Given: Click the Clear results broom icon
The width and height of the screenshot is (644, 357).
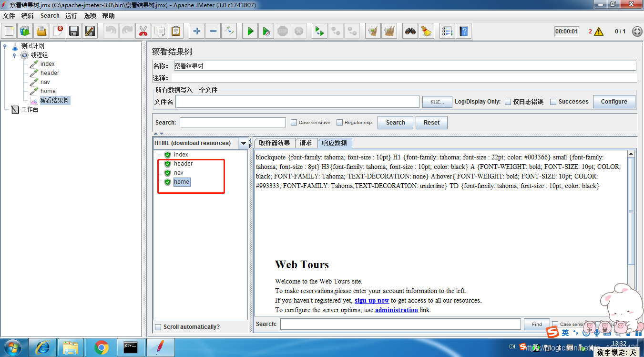Looking at the screenshot, I should [x=373, y=31].
